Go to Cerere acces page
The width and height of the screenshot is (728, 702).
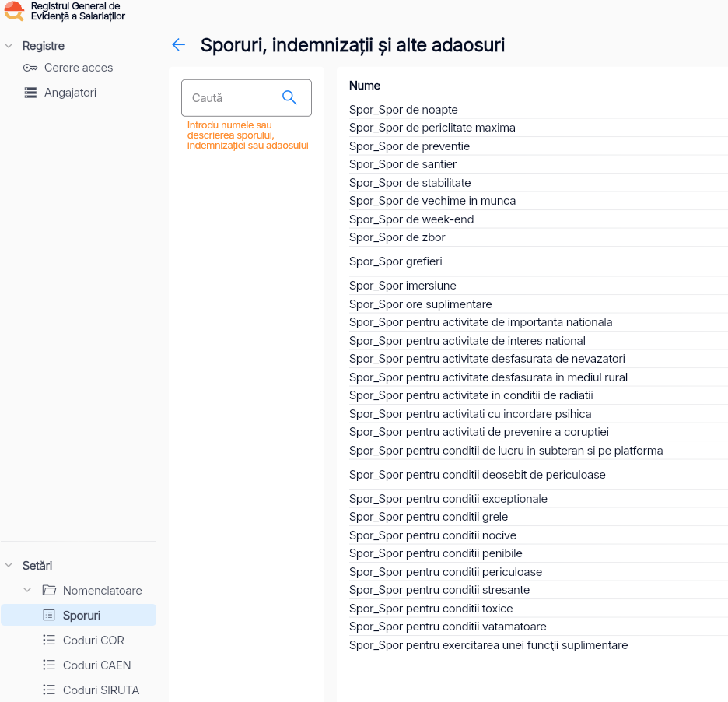[x=78, y=68]
